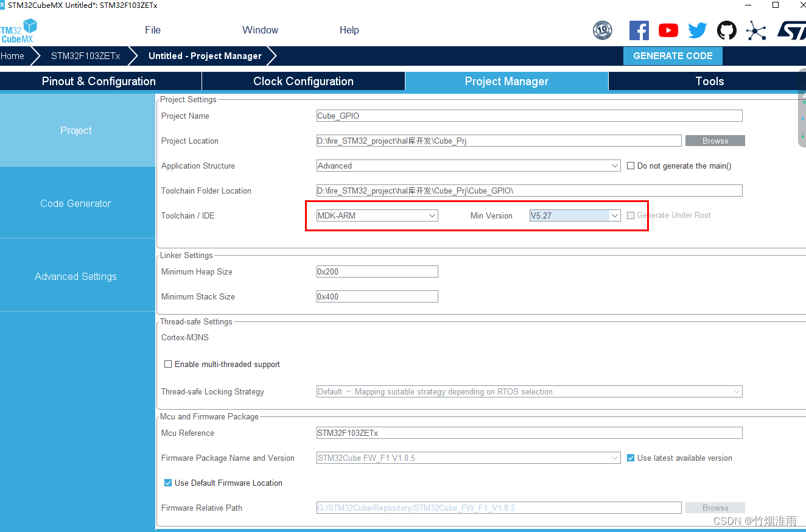Open the Code Generator side tab
This screenshot has height=532, width=806.
coord(77,203)
